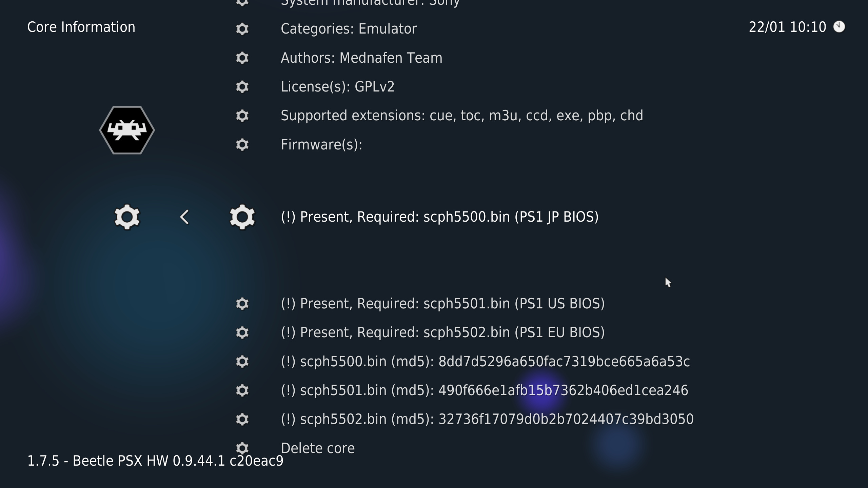Select the Delete core option
The width and height of the screenshot is (868, 488).
coord(318,448)
